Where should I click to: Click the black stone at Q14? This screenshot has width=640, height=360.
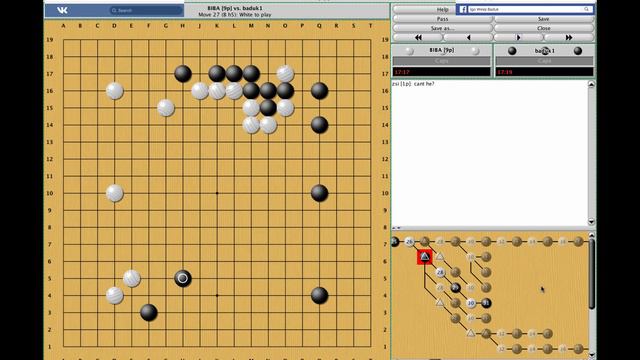319,125
